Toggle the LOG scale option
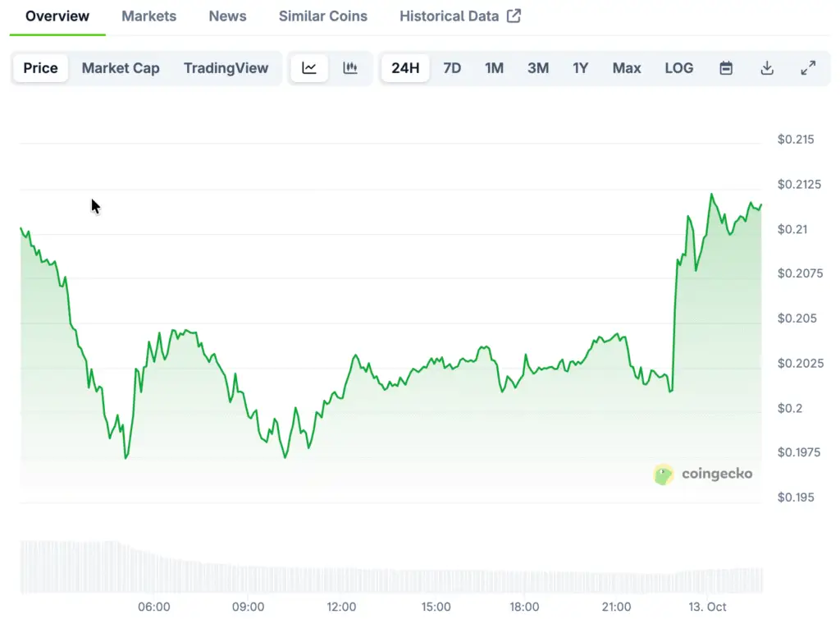Image resolution: width=840 pixels, height=619 pixels. tap(678, 68)
